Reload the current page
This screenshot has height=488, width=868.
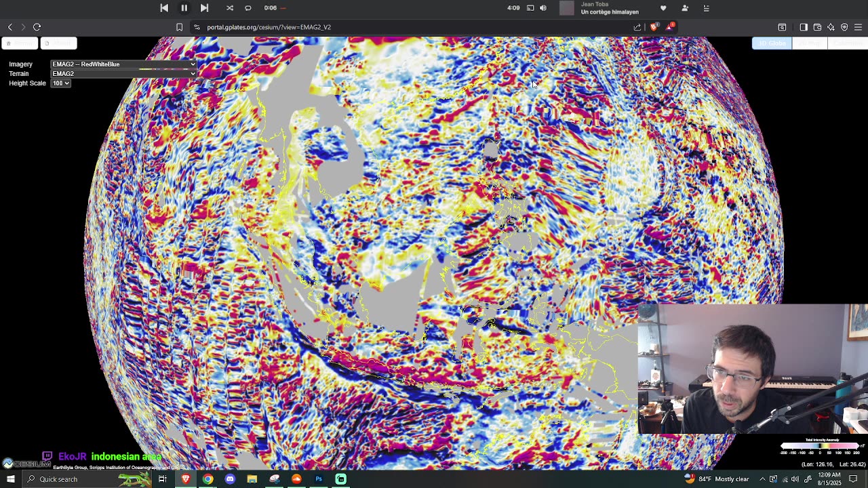coord(37,27)
